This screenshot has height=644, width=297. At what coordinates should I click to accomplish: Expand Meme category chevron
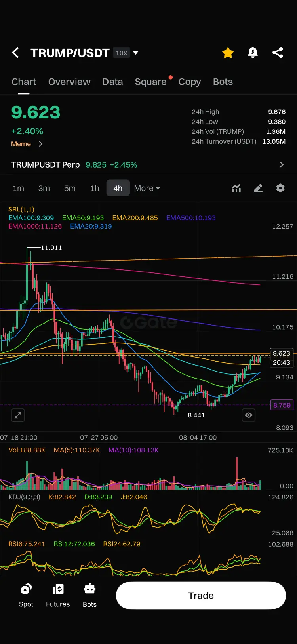pos(40,144)
